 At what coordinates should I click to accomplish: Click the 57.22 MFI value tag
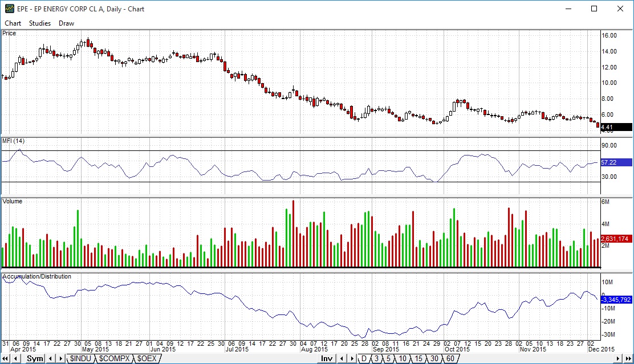tap(616, 162)
